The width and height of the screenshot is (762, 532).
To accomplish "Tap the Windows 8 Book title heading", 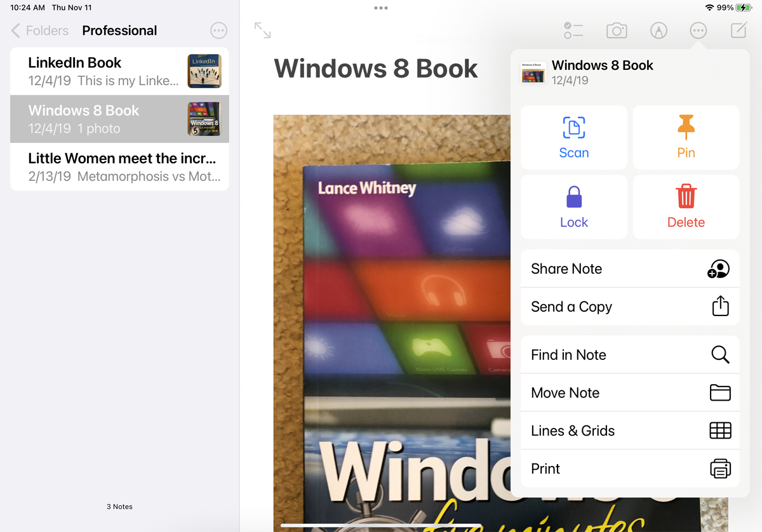I will pos(376,69).
